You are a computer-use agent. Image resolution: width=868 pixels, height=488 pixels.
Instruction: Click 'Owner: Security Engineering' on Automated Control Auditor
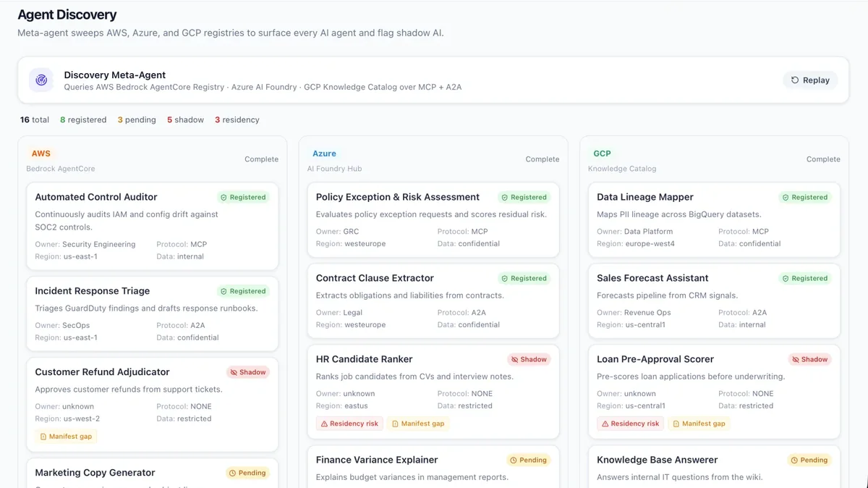pyautogui.click(x=85, y=245)
